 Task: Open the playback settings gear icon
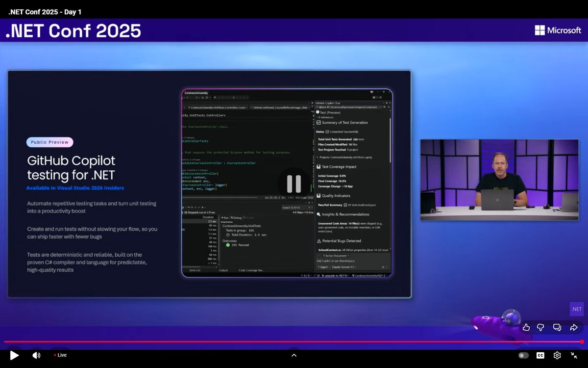tap(557, 355)
